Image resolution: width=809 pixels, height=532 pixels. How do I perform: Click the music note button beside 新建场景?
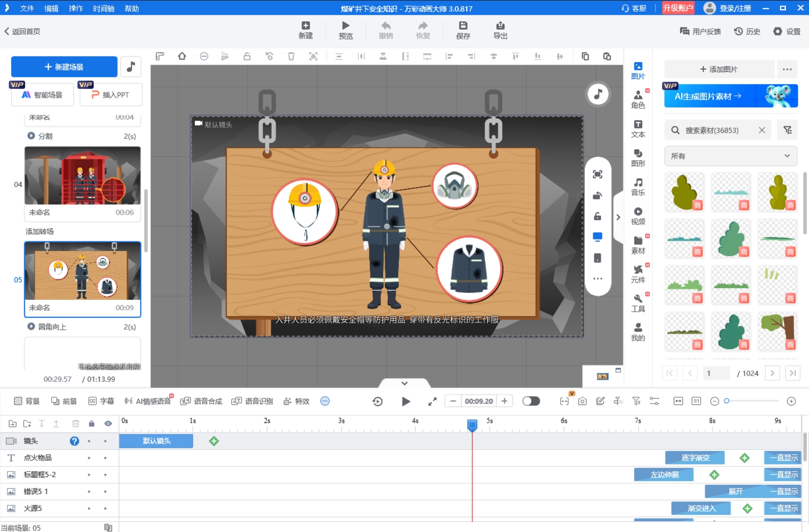tap(131, 67)
